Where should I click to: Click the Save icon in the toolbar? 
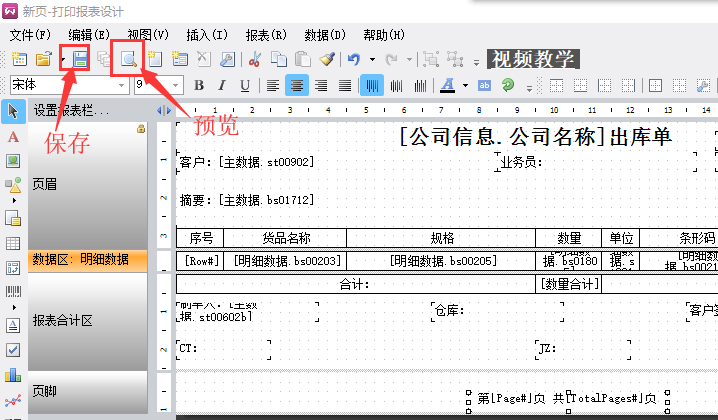click(x=80, y=60)
